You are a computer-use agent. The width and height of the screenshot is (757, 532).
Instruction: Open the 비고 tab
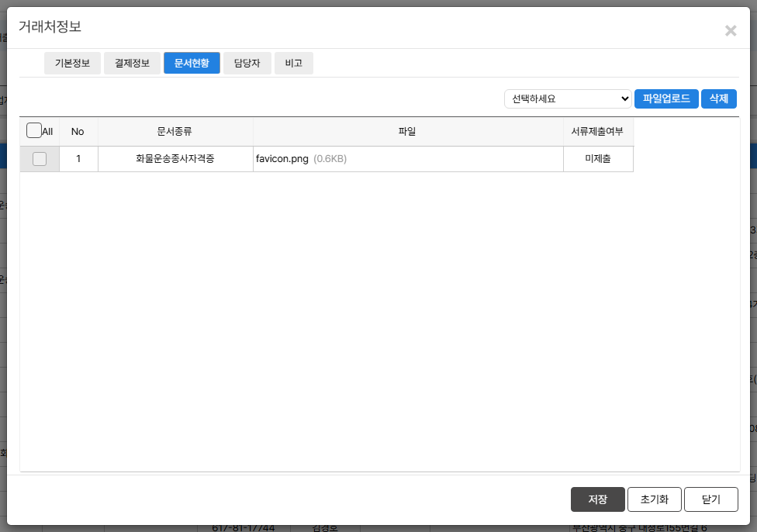tap(293, 64)
